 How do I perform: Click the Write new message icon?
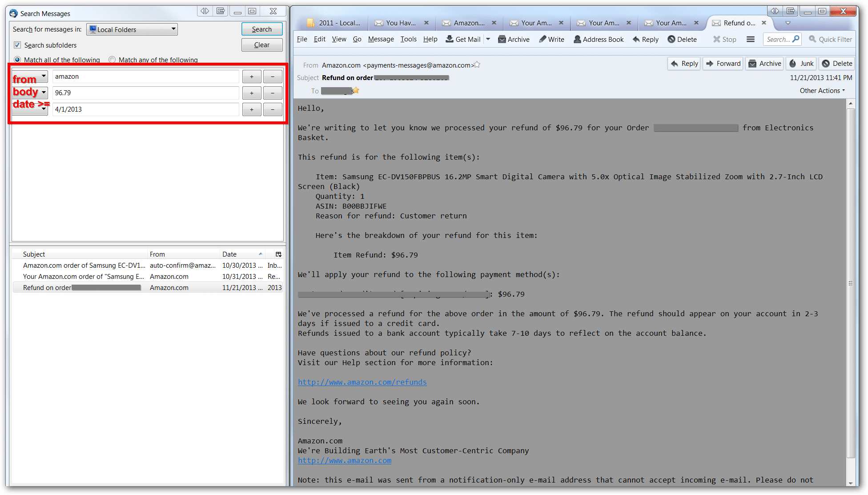(x=551, y=39)
